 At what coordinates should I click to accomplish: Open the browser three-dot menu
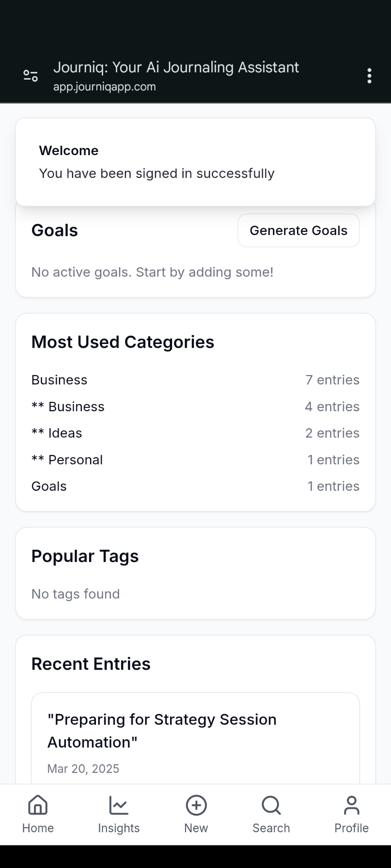pos(369,76)
